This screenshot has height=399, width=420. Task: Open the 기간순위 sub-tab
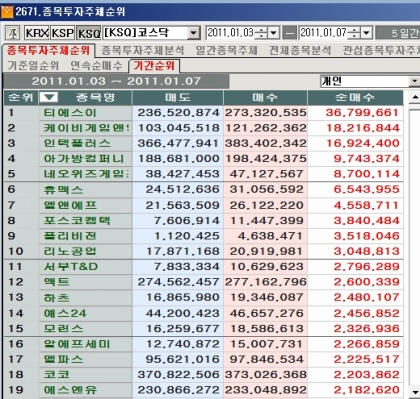pos(154,66)
